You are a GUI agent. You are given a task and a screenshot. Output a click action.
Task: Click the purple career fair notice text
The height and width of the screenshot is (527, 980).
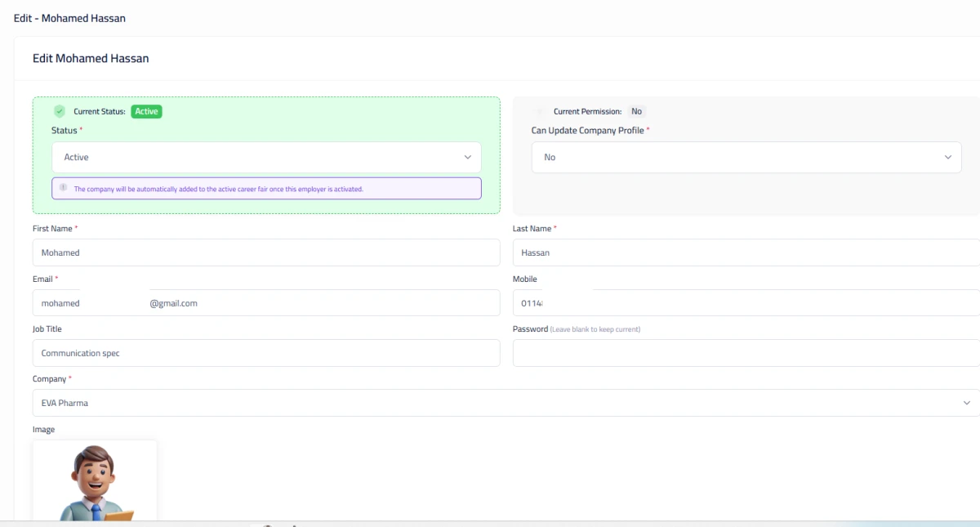click(219, 189)
